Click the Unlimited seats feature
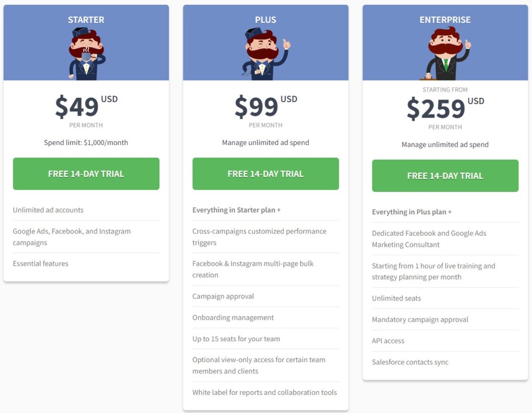Screen dimensions: 532x413 click(396, 299)
